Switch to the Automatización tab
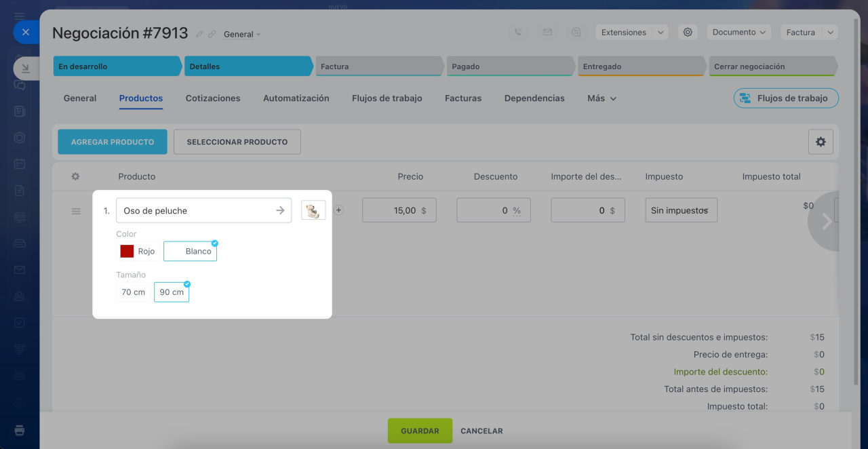This screenshot has width=868, height=449. click(x=296, y=98)
